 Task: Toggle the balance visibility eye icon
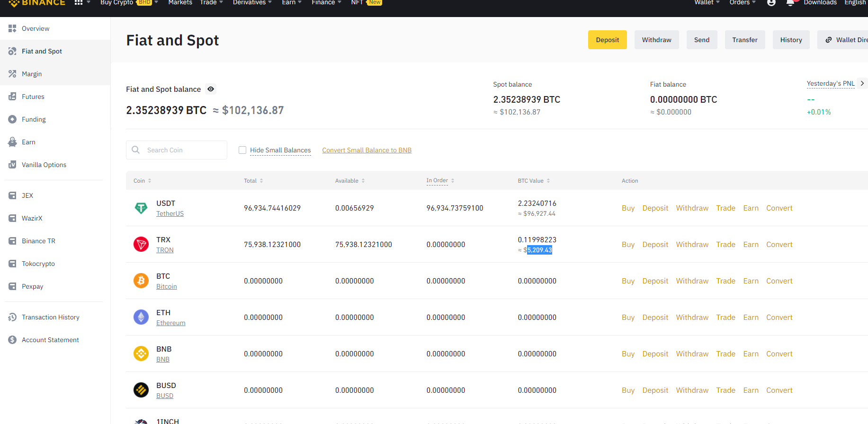(211, 89)
